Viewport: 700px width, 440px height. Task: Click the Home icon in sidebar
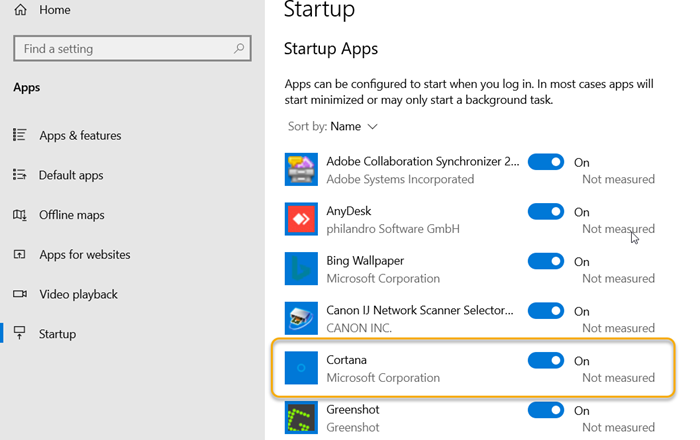pyautogui.click(x=20, y=10)
